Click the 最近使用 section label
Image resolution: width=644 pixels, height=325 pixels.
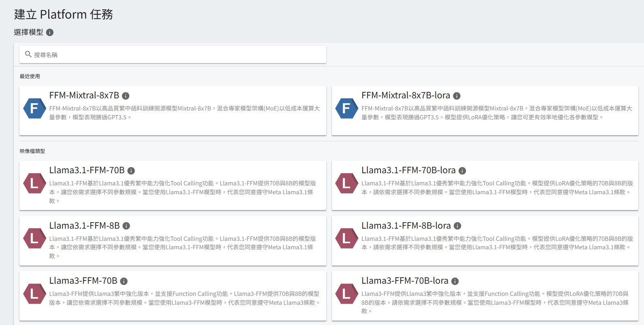tap(30, 76)
